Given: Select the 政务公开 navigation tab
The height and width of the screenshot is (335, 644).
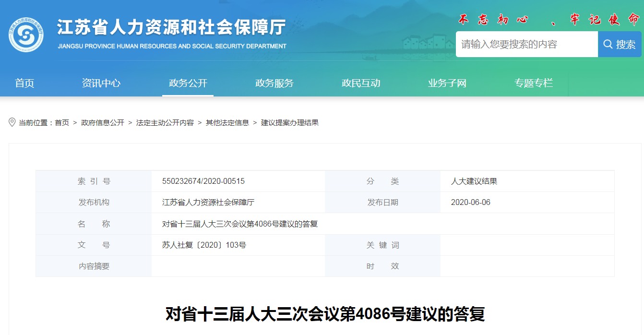Looking at the screenshot, I should [188, 83].
